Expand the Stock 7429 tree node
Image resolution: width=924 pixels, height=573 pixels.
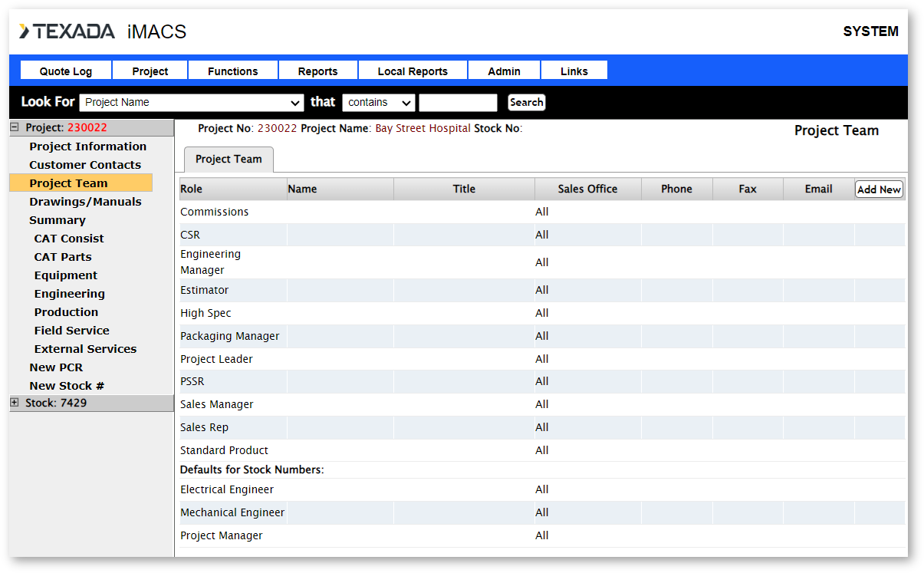(x=15, y=403)
